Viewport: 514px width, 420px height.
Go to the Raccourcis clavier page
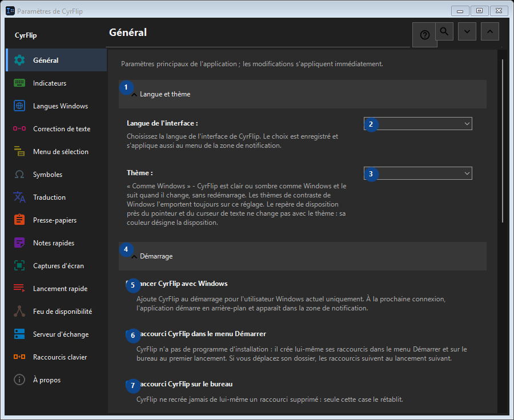[57, 357]
